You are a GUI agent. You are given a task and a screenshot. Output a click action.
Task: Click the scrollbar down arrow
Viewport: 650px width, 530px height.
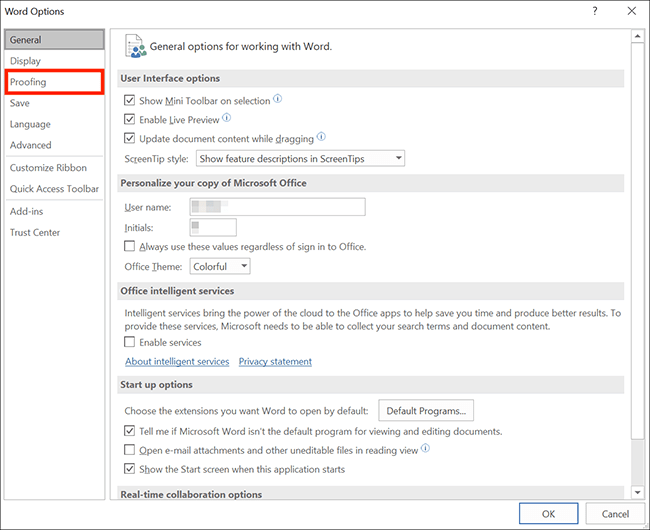click(x=637, y=492)
